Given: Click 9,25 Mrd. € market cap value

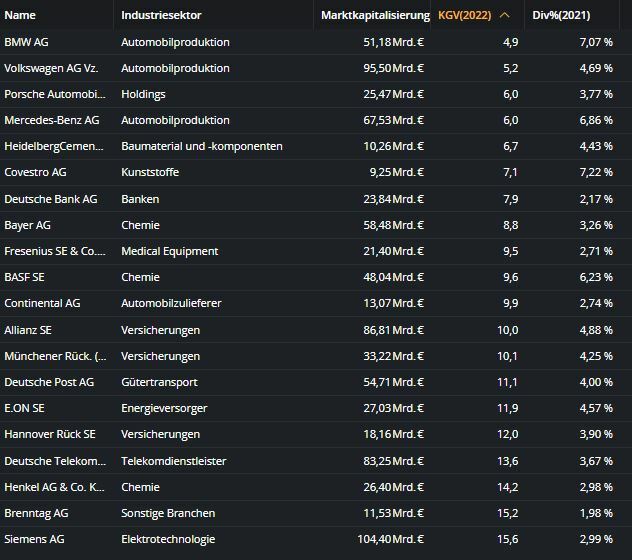Looking at the screenshot, I should coord(397,172).
